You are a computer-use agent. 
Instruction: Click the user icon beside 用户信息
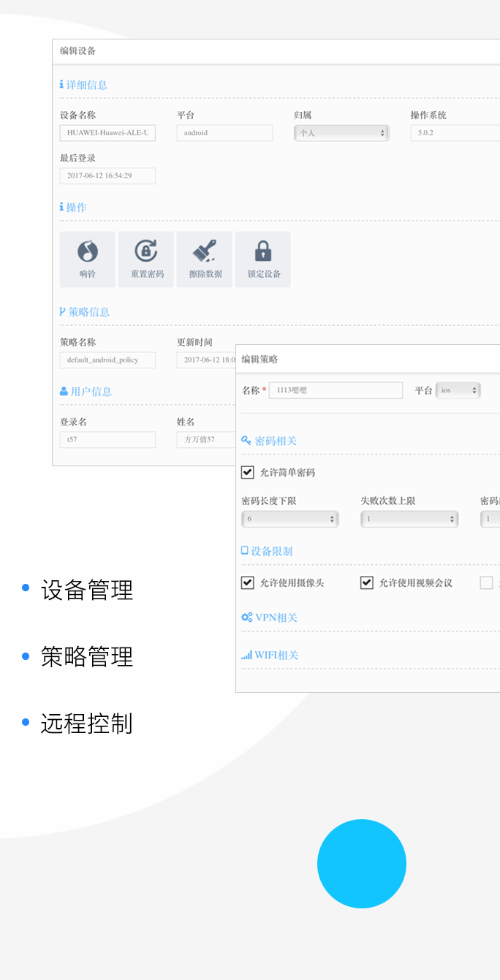[64, 392]
